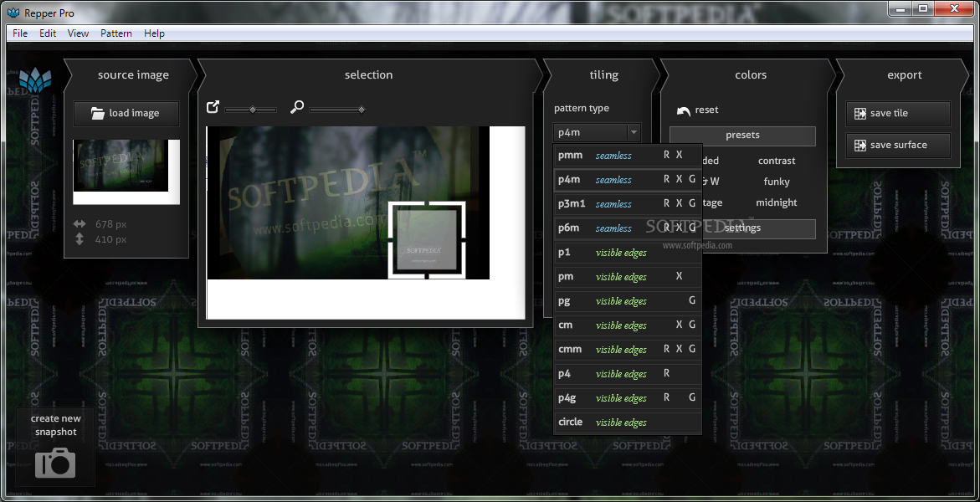Click the source image tab header
Image resolution: width=980 pixels, height=502 pixels.
(x=133, y=75)
